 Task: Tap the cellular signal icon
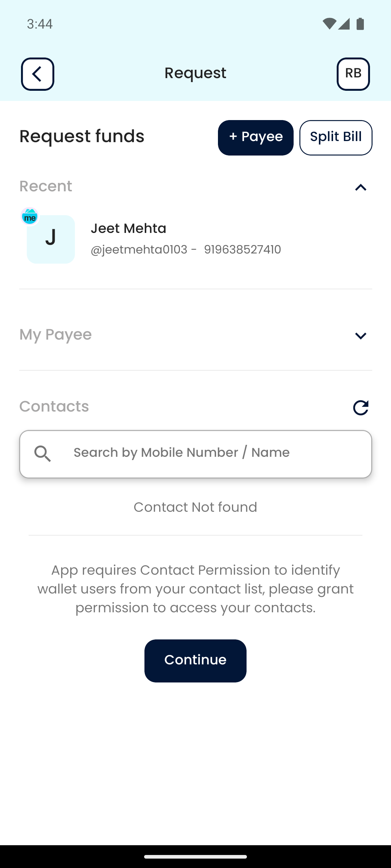(x=344, y=24)
